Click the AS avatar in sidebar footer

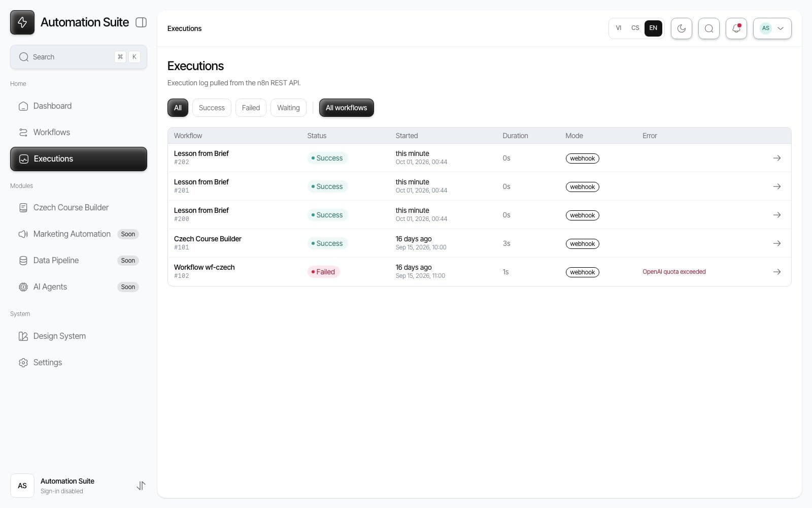click(x=22, y=486)
